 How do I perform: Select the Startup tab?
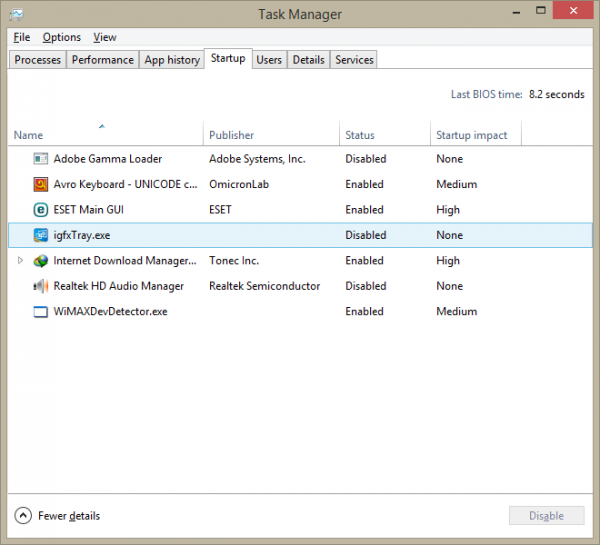(x=228, y=58)
